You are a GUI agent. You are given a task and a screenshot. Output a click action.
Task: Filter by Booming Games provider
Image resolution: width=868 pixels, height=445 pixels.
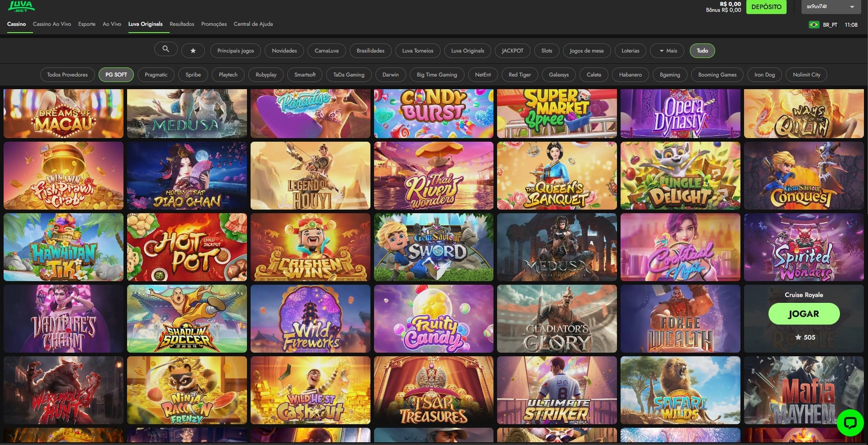(717, 75)
